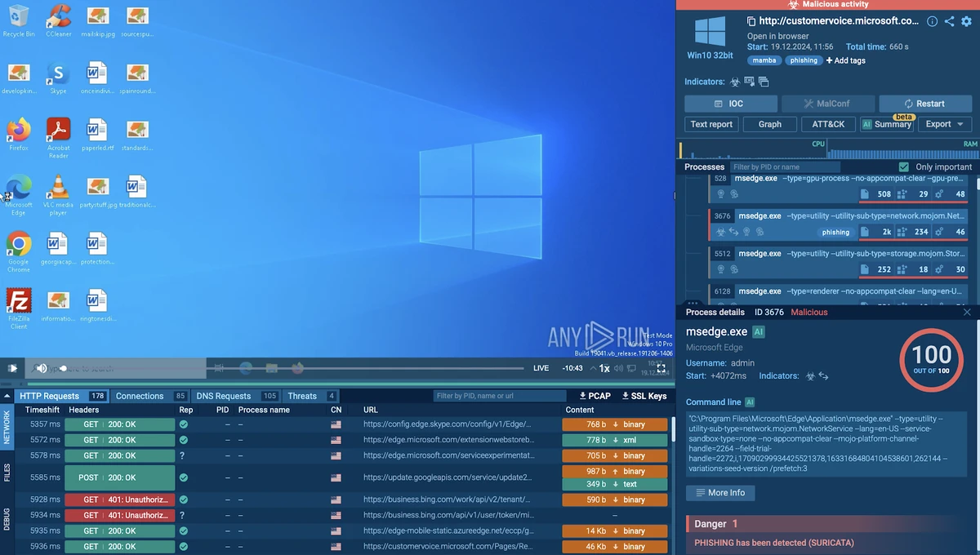Download SSL Keys

click(644, 396)
